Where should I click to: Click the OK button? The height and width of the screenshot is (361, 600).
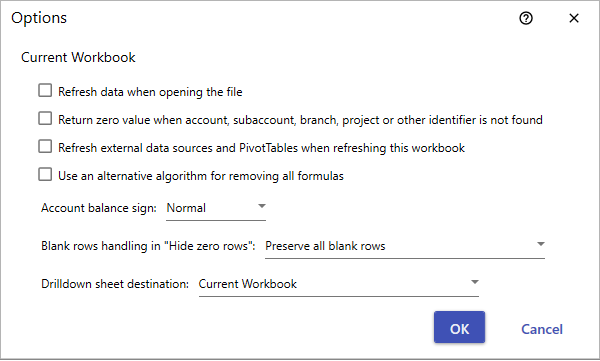point(459,327)
